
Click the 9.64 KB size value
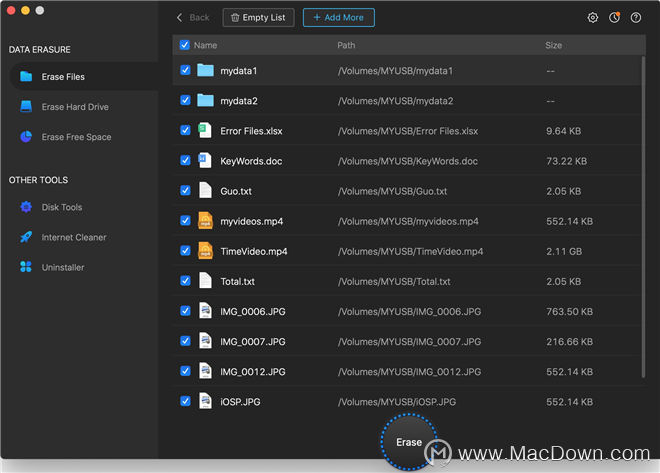click(x=564, y=131)
